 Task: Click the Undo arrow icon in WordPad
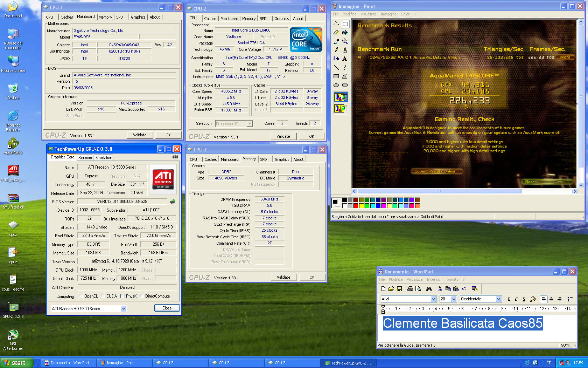pyautogui.click(x=464, y=289)
